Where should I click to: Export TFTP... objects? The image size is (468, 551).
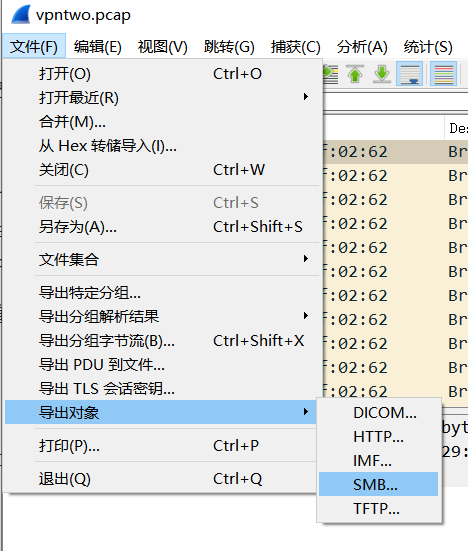379,508
